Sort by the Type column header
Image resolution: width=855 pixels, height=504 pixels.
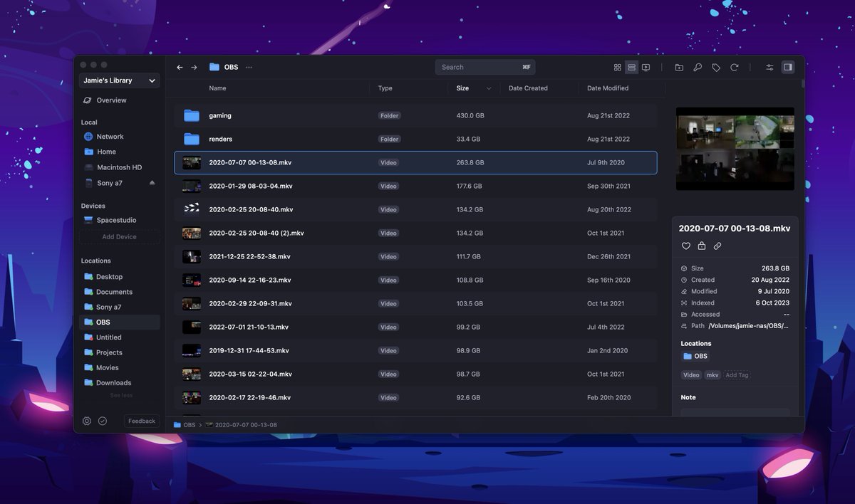(385, 88)
